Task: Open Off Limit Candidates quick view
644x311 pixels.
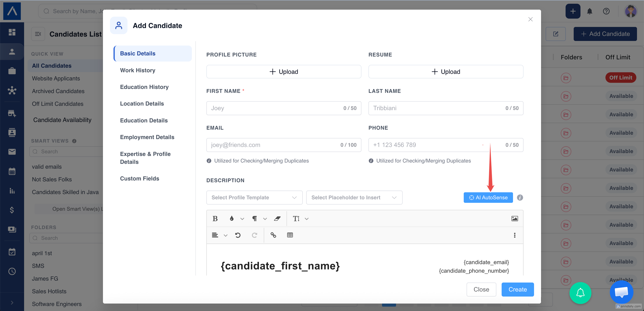Action: pos(57,104)
